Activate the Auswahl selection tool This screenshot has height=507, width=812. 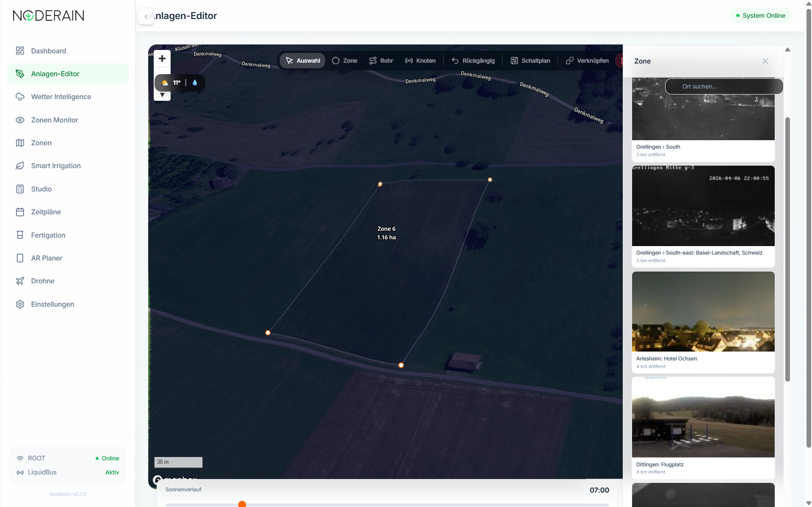[303, 61]
